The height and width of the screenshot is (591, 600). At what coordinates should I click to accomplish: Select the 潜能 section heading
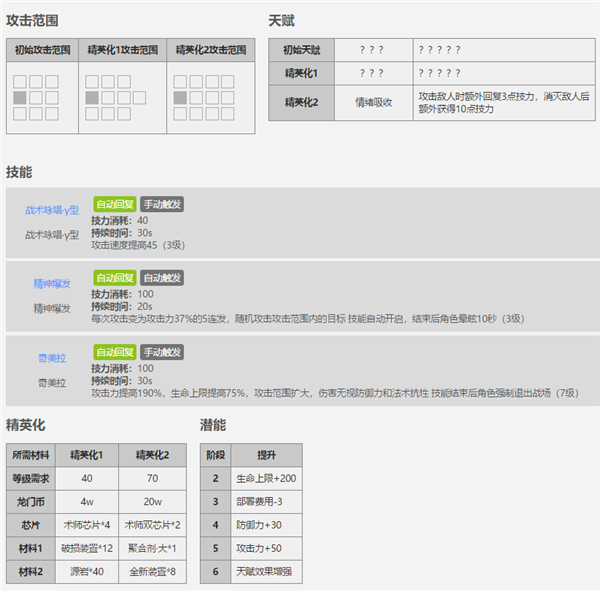[213, 425]
